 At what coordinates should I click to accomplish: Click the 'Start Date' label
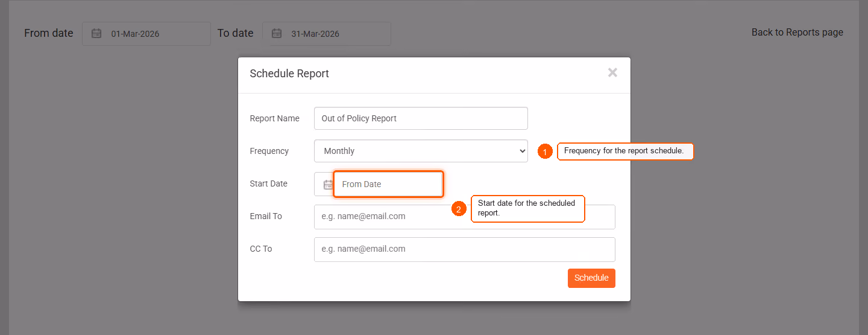click(268, 183)
